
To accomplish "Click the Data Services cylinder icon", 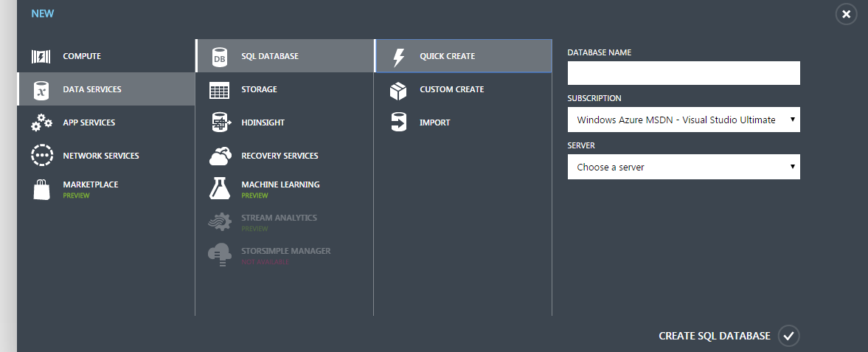I will pyautogui.click(x=41, y=90).
